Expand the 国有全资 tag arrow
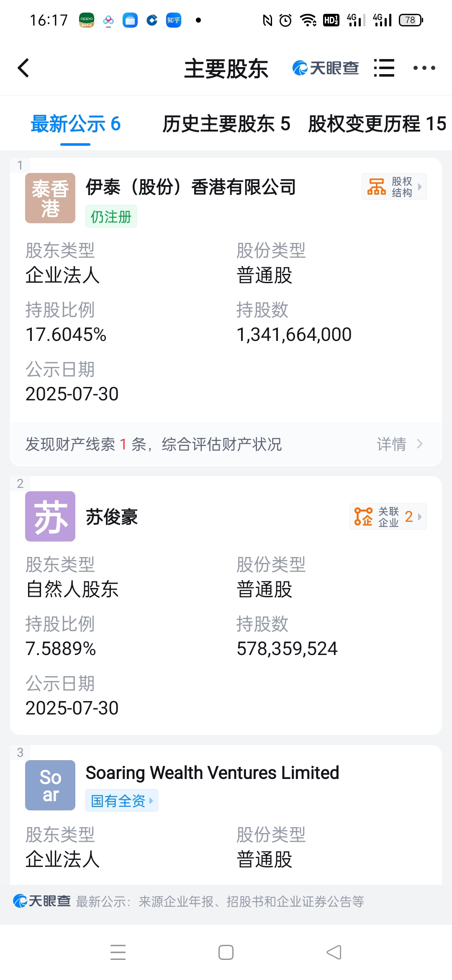Screen dimensions: 452x980 pos(151,800)
